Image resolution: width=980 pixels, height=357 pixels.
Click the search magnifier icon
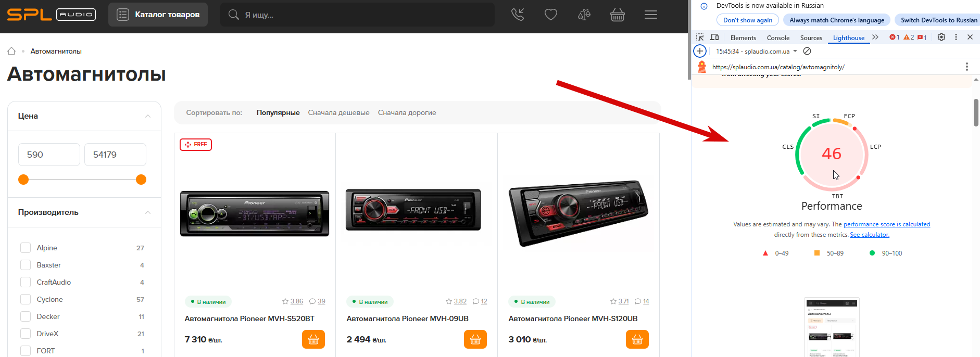[x=234, y=15]
